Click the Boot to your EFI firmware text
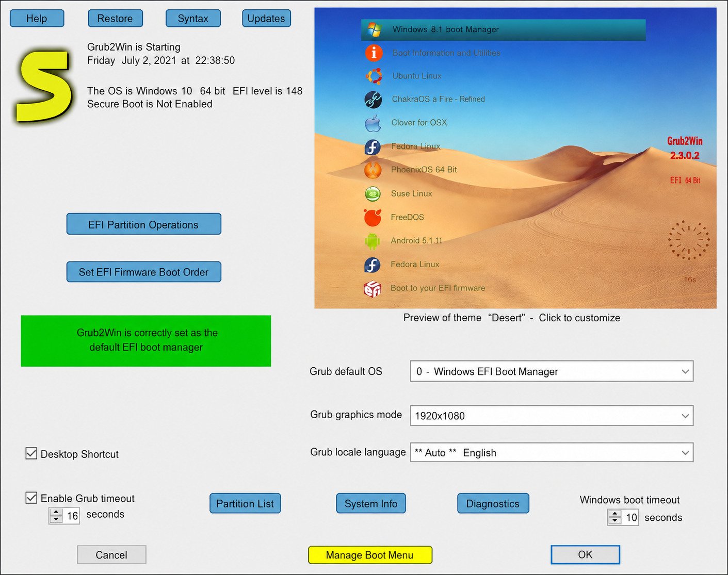The image size is (728, 575). [438, 288]
